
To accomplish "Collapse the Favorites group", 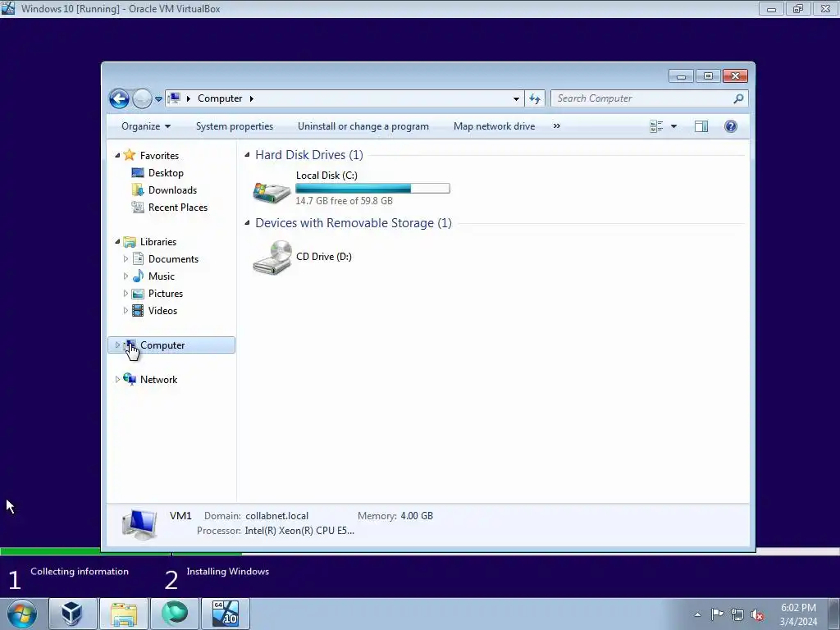I will coord(117,155).
